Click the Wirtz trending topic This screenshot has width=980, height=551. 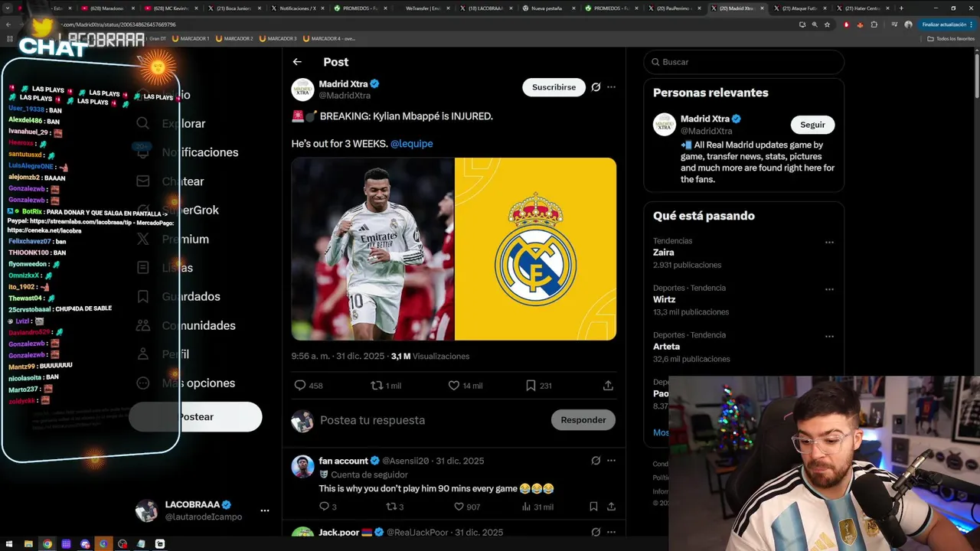pyautogui.click(x=665, y=299)
